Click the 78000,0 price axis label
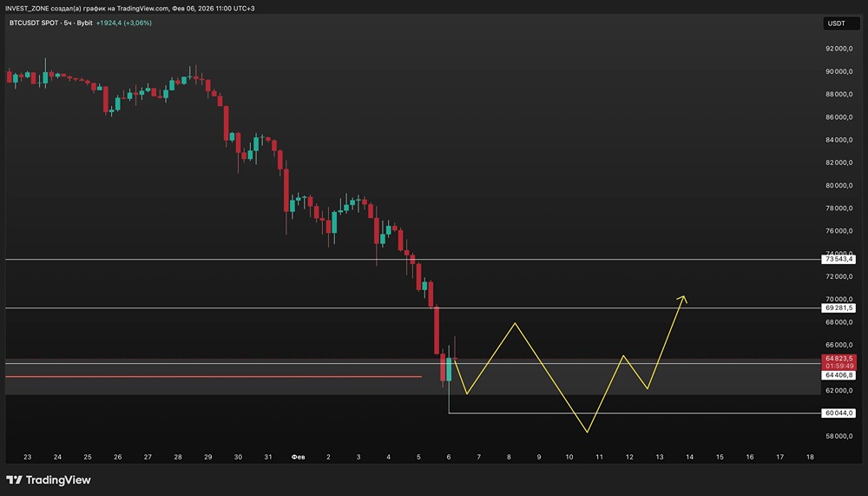 [x=839, y=208]
